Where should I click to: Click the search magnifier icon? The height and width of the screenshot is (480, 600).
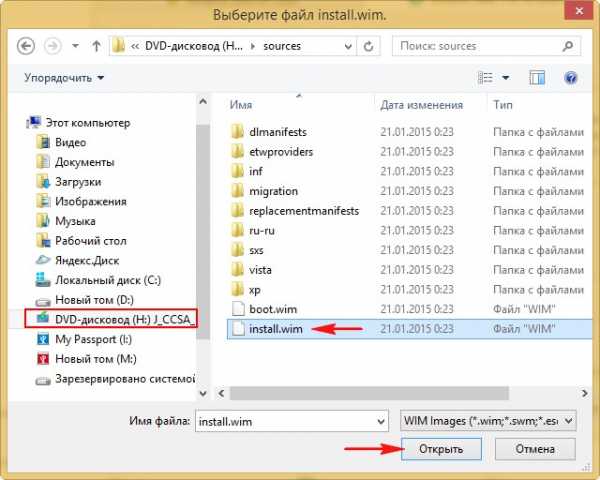pos(569,46)
